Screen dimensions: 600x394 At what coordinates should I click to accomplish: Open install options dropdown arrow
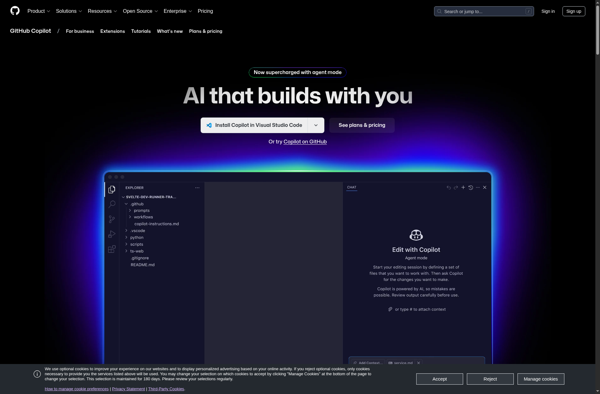316,125
